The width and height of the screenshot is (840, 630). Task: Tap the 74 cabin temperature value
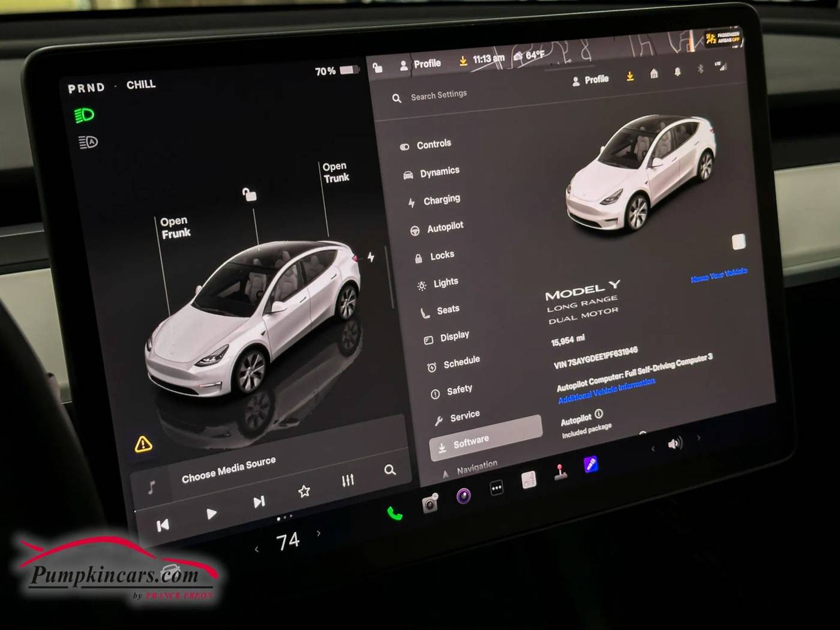click(x=287, y=541)
